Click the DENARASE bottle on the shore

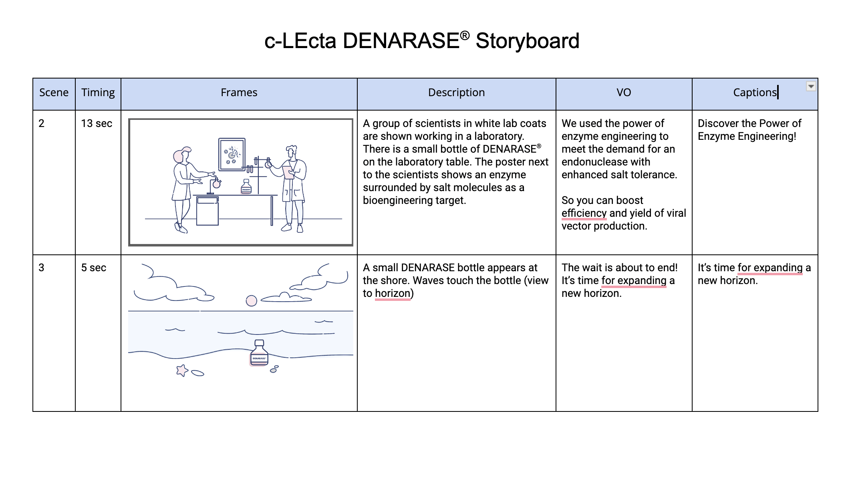pos(259,354)
